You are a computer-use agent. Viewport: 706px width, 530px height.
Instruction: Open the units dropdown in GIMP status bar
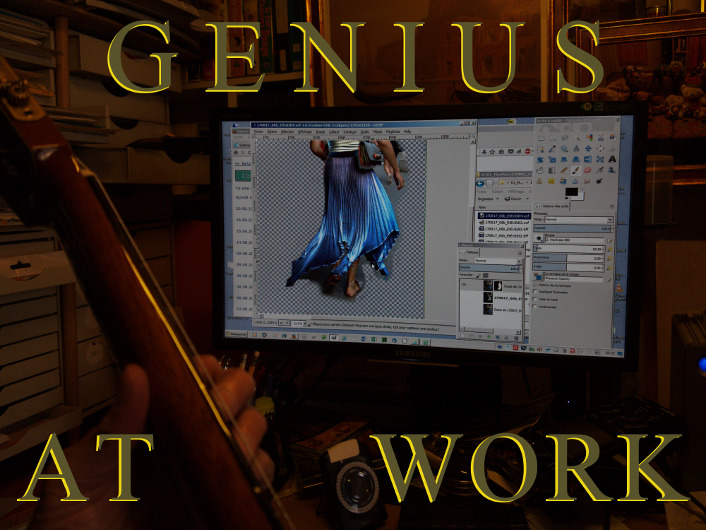pyautogui.click(x=284, y=323)
